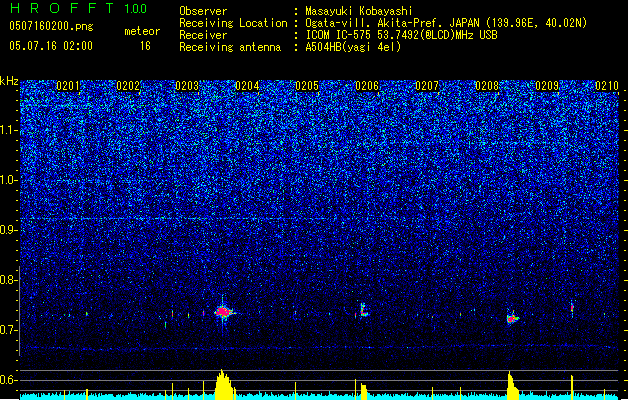The width and height of the screenshot is (629, 400).
Task: Click the 1.1 kHz axis label
Action: click(x=9, y=130)
